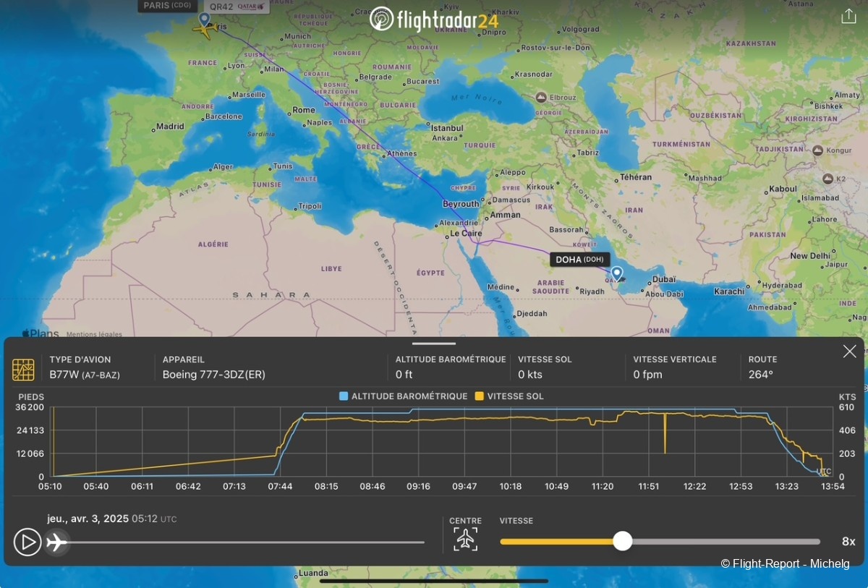Open the aircraft type chart icon

[23, 369]
